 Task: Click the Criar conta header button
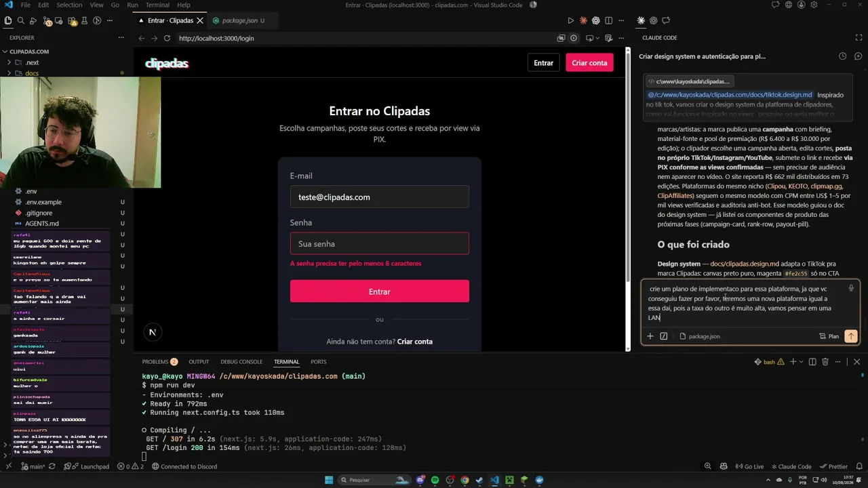click(589, 63)
